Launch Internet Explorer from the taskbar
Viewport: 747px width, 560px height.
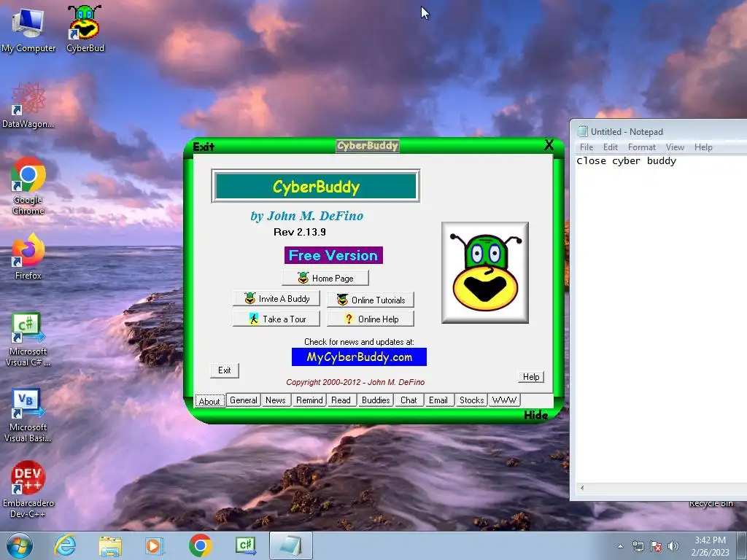[x=65, y=545]
